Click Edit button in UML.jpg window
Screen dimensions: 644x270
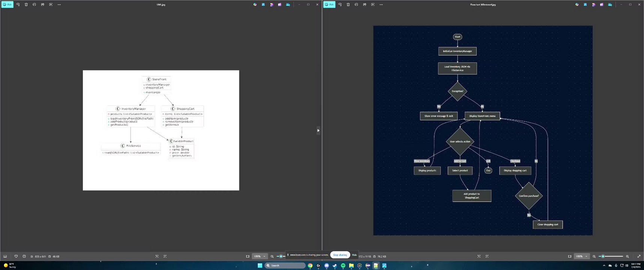[x=7, y=4]
